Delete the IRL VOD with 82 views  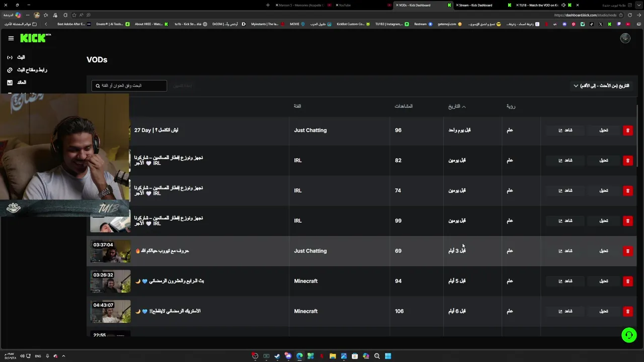627,160
